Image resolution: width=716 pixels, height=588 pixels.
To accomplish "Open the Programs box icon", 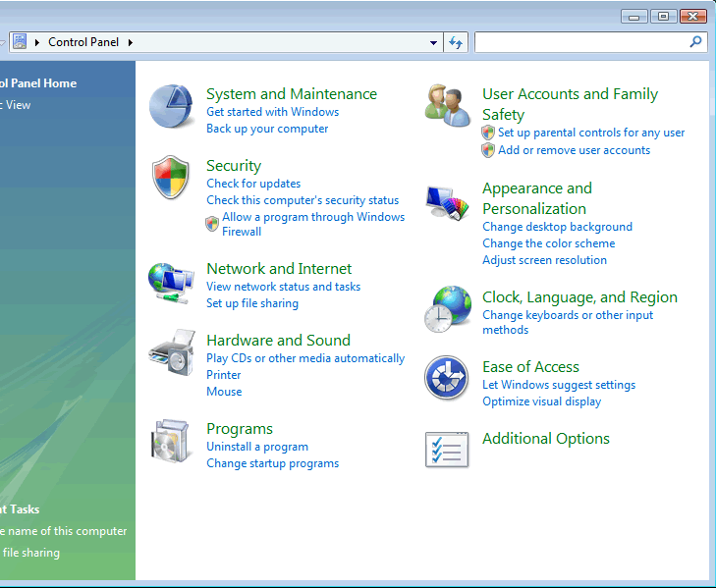I will (x=171, y=442).
